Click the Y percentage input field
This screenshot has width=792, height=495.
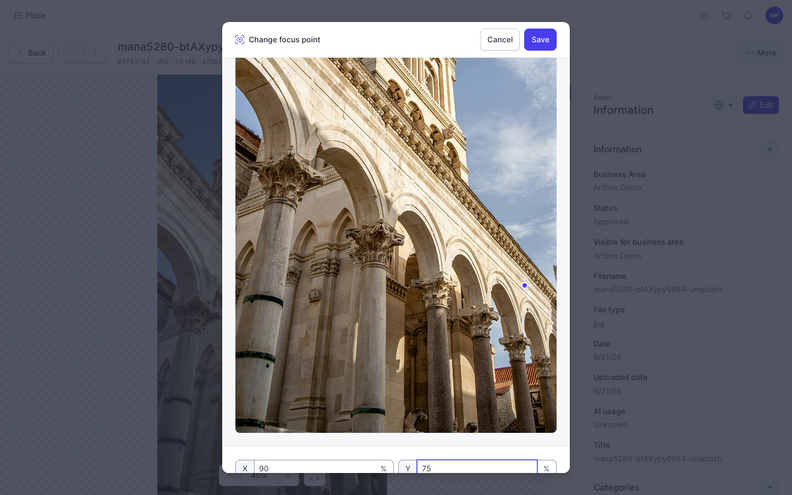coord(477,468)
